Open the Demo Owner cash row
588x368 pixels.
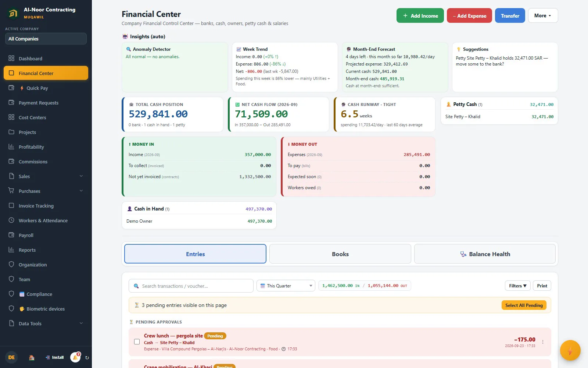[x=199, y=221]
